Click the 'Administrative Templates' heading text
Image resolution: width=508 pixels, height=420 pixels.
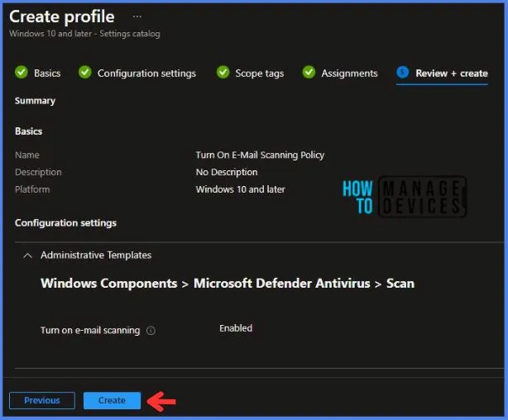pyautogui.click(x=96, y=255)
